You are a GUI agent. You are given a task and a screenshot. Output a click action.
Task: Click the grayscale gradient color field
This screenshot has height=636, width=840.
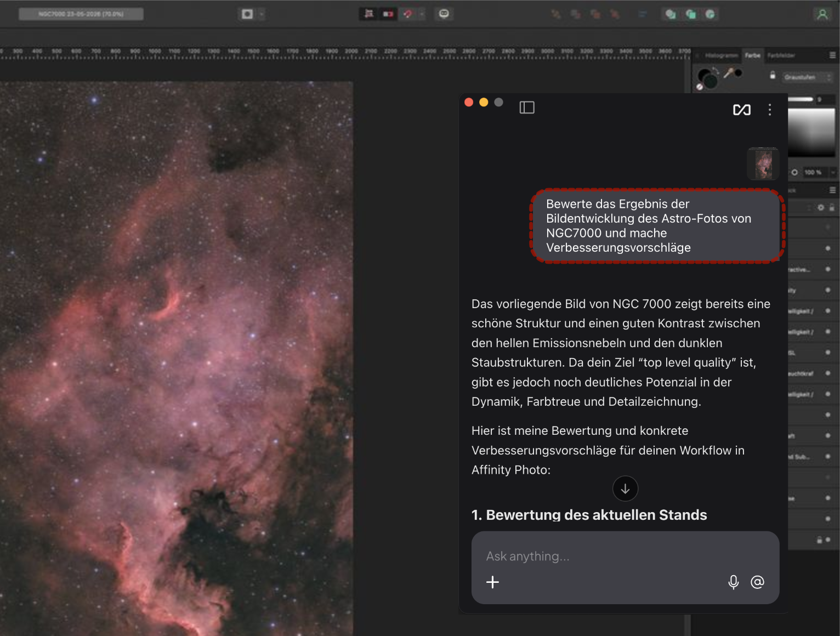tap(811, 133)
